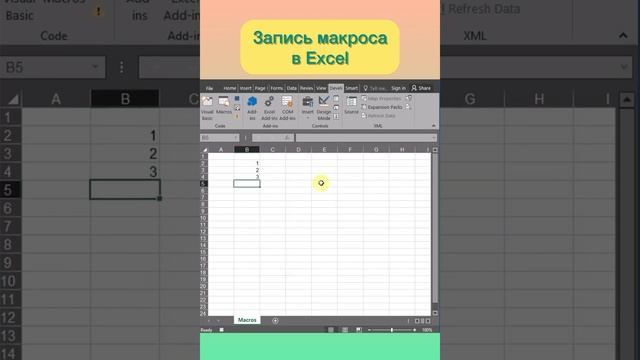Switch to Page Break Preview icon
The image size is (640, 360).
pyautogui.click(x=359, y=330)
